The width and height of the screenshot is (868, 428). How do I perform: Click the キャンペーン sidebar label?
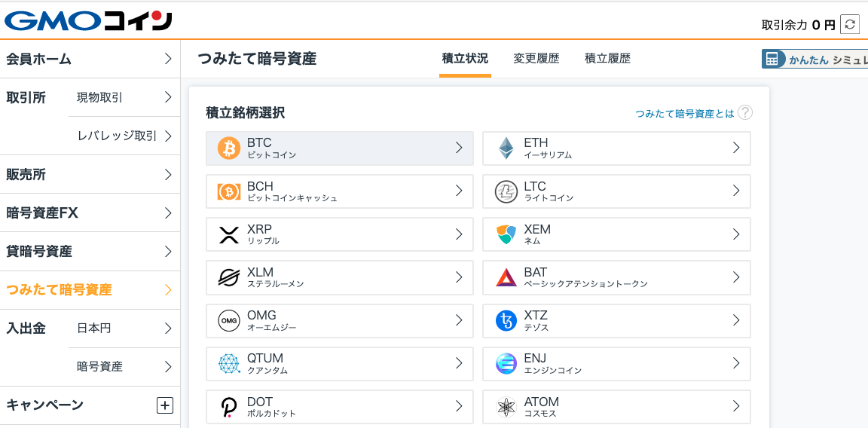(x=45, y=405)
